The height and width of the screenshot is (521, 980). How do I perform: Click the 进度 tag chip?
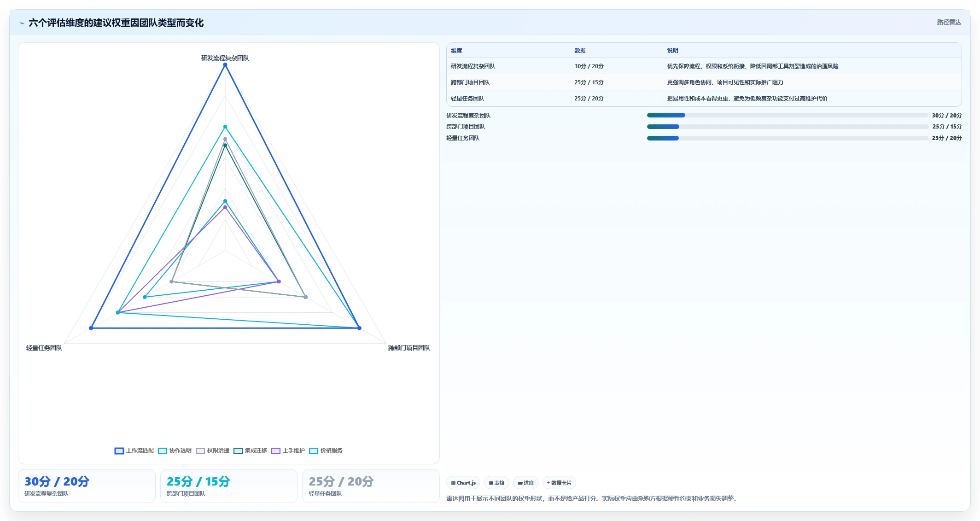click(526, 483)
